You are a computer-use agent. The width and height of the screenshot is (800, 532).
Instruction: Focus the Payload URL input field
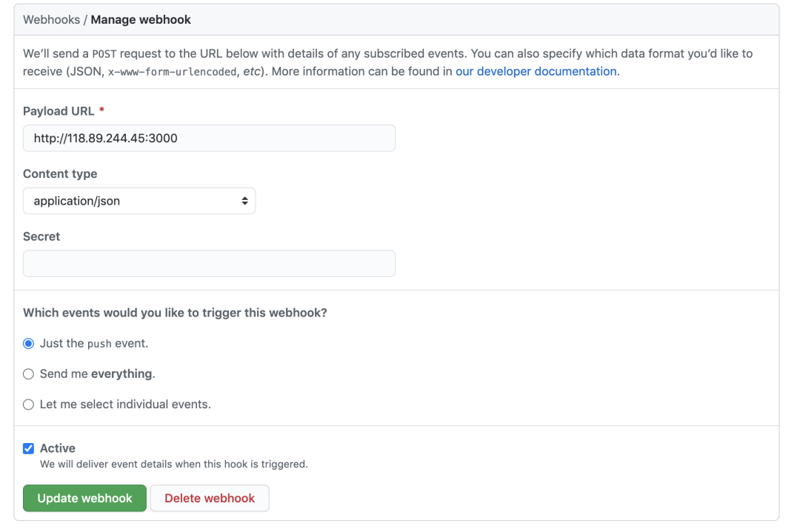209,138
